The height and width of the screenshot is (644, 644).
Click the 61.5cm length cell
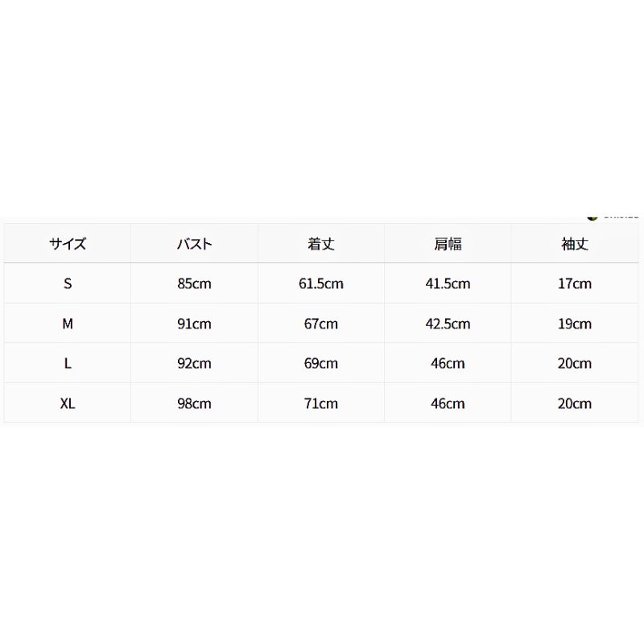click(321, 283)
